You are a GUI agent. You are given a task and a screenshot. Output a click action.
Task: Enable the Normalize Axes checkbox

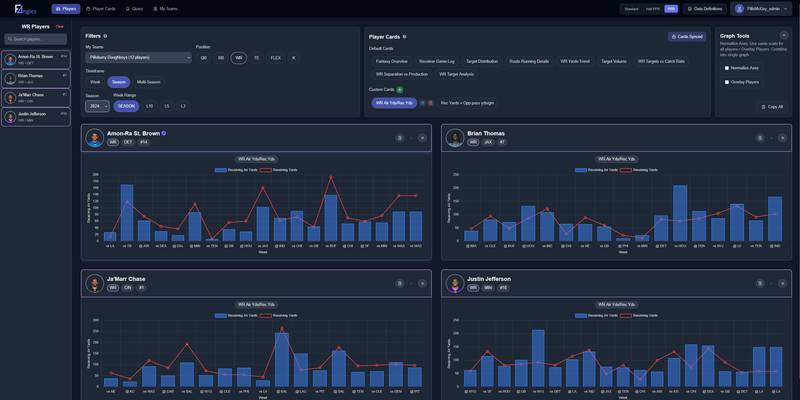(727, 68)
